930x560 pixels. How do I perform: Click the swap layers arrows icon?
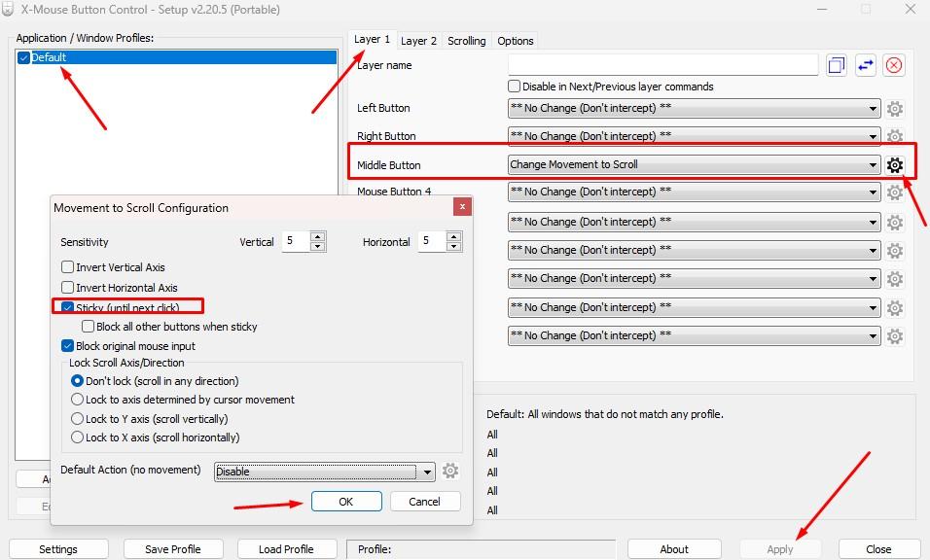[864, 64]
